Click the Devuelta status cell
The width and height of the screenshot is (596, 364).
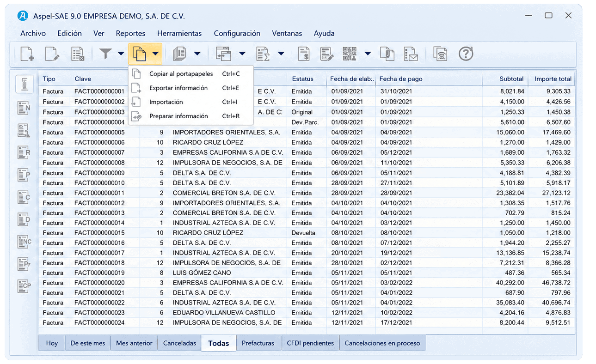click(303, 233)
